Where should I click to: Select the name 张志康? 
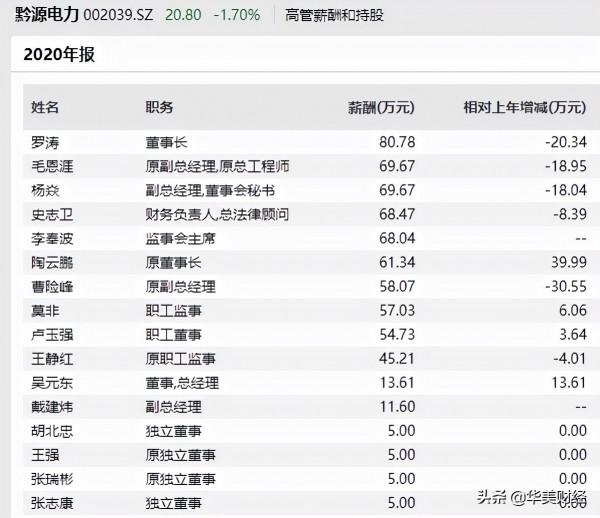(52, 503)
